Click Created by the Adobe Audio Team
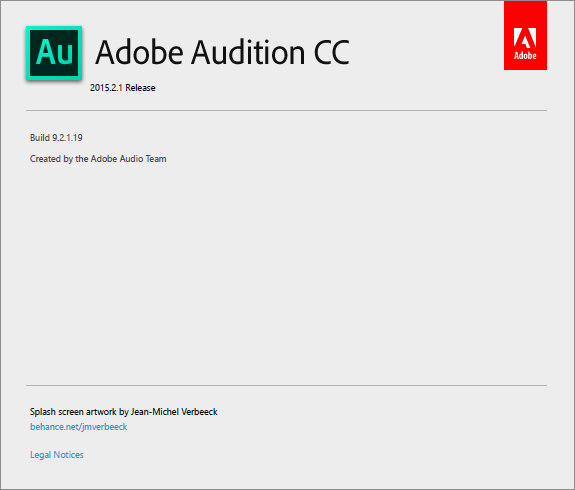 click(x=98, y=159)
